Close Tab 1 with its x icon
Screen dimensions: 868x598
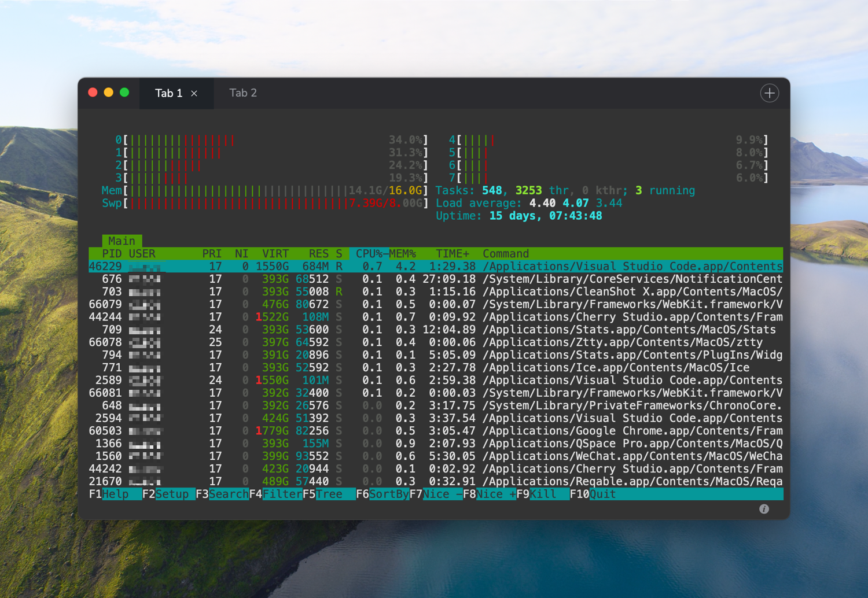coord(194,94)
